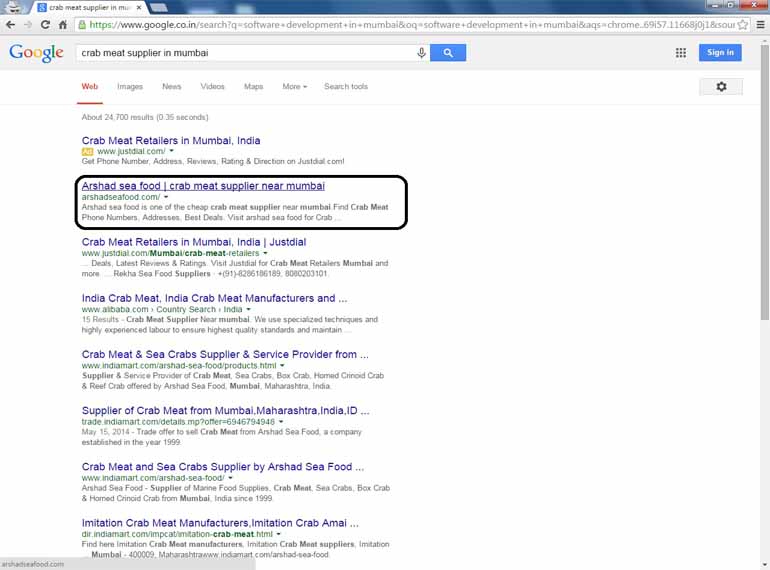This screenshot has height=570, width=770.
Task: Open Arshad sea food crab meat supplier link
Action: pyautogui.click(x=203, y=186)
